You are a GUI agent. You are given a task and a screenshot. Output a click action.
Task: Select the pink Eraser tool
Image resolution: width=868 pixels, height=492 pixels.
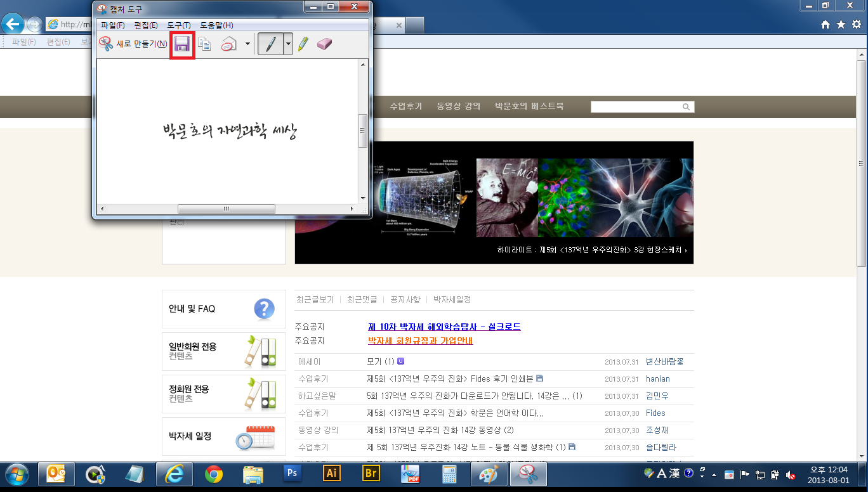point(324,44)
